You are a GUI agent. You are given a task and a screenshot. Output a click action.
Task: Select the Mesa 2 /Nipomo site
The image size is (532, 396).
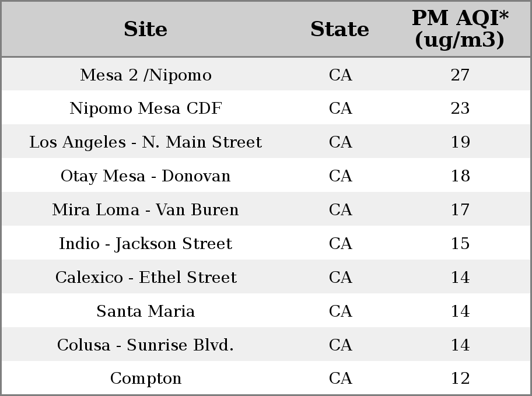point(146,75)
